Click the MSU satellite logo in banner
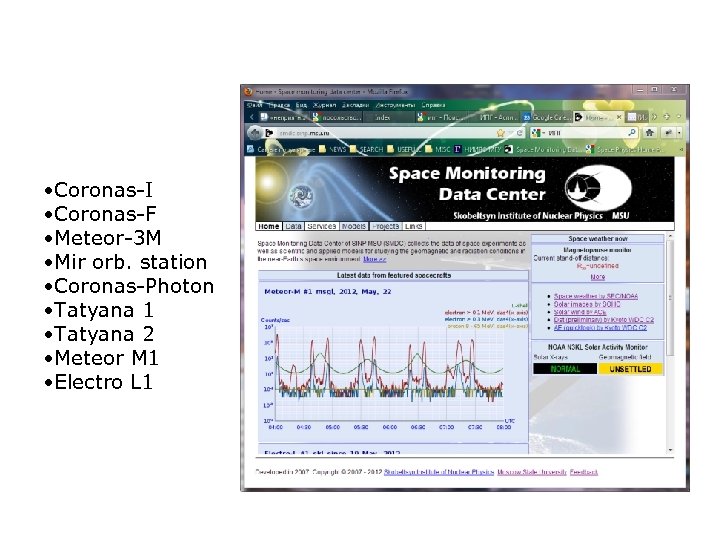The height and width of the screenshot is (540, 720). pyautogui.click(x=598, y=188)
